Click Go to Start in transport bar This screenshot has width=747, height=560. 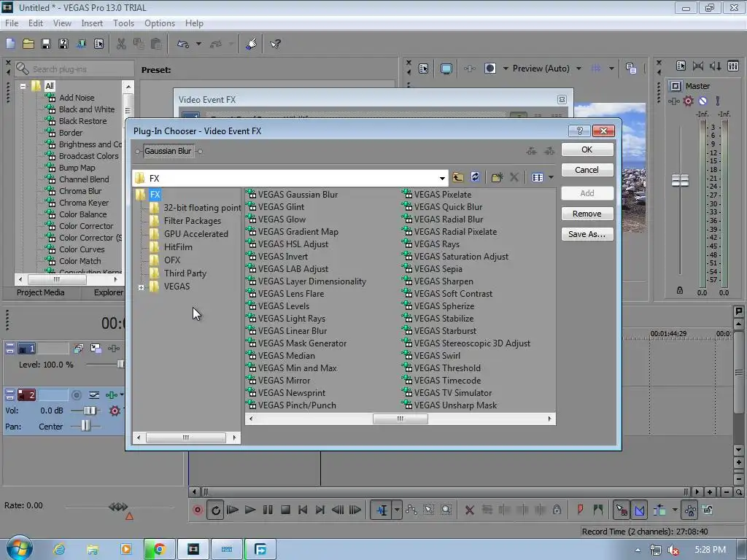303,510
